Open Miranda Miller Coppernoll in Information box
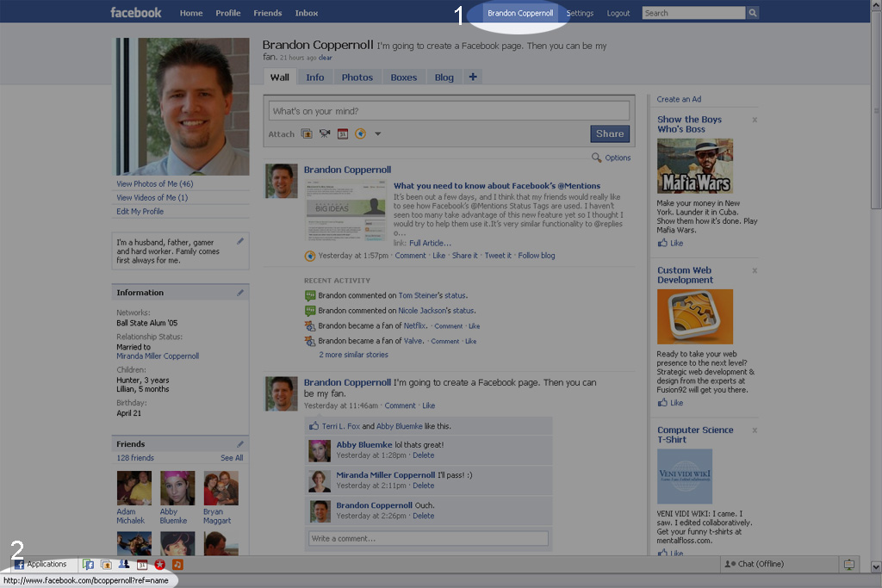This screenshot has width=882, height=588. click(158, 356)
